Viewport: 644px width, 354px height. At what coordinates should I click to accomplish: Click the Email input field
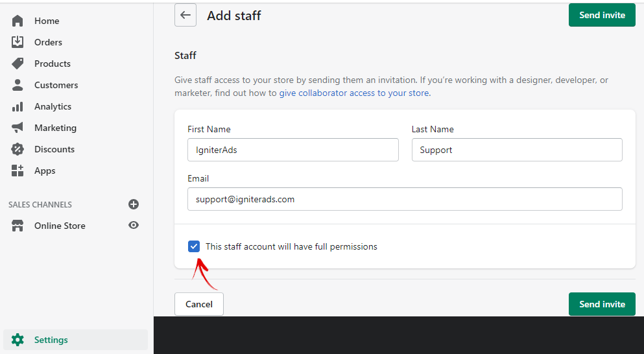click(405, 199)
